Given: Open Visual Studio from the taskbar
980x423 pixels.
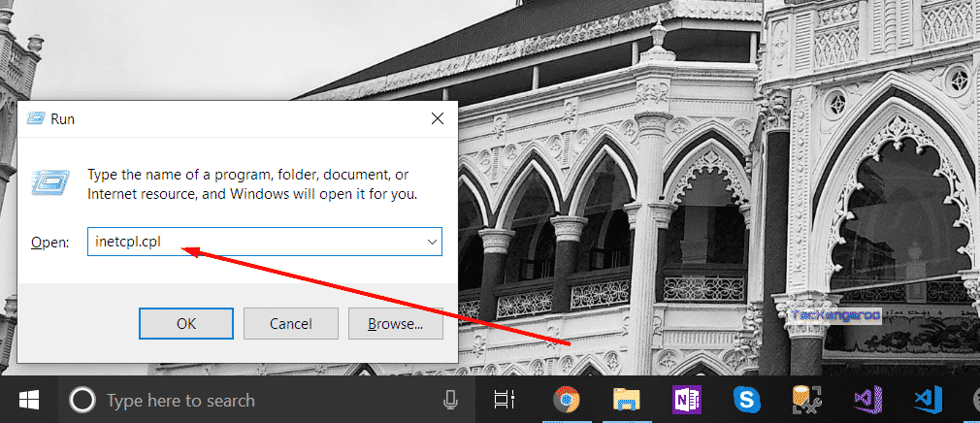Looking at the screenshot, I should [865, 400].
